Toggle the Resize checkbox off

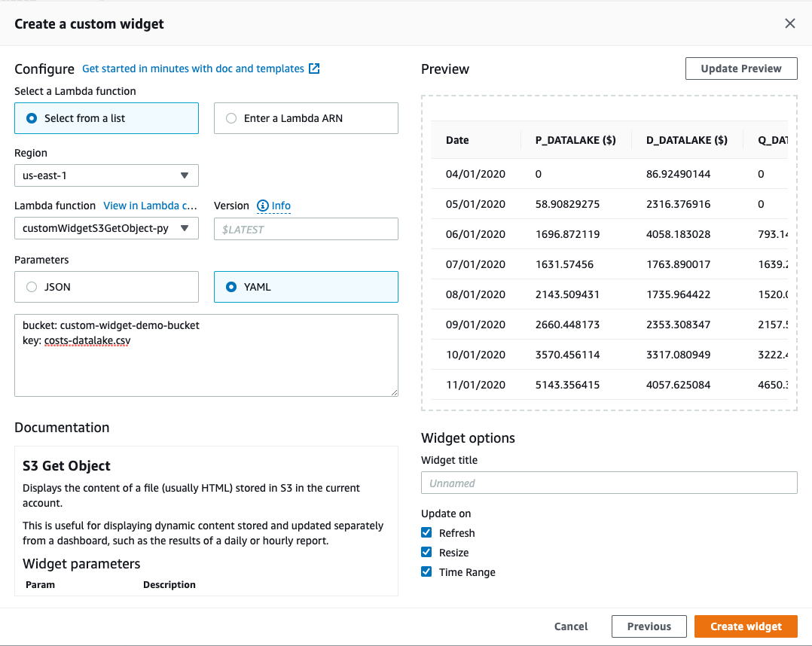427,552
